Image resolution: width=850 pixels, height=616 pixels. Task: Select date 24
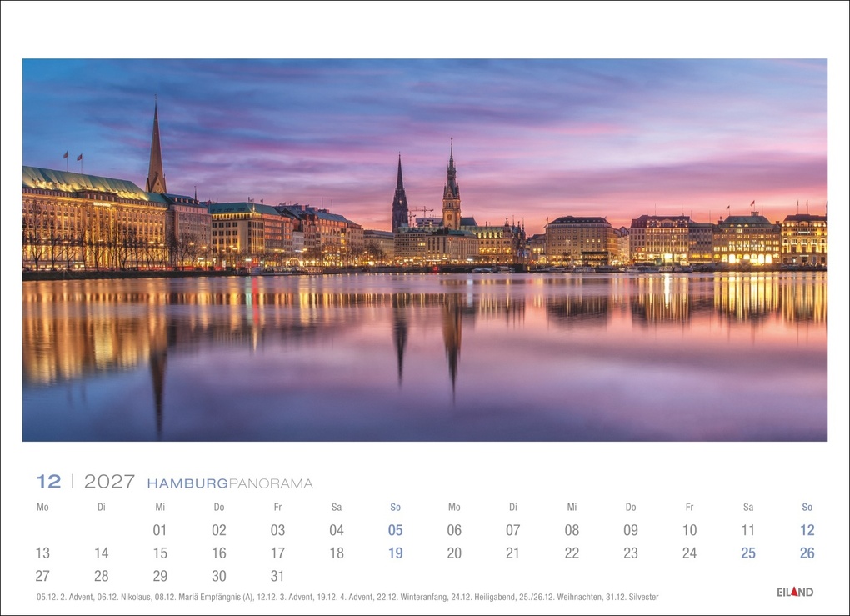[x=689, y=553]
